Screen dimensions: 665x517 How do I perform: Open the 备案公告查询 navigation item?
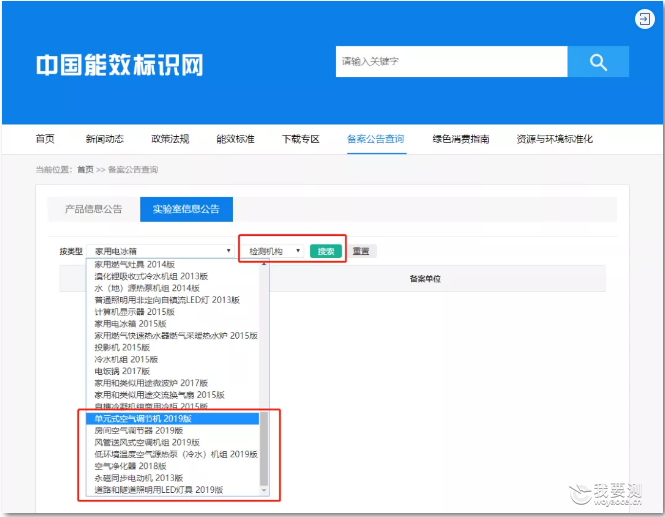click(376, 139)
